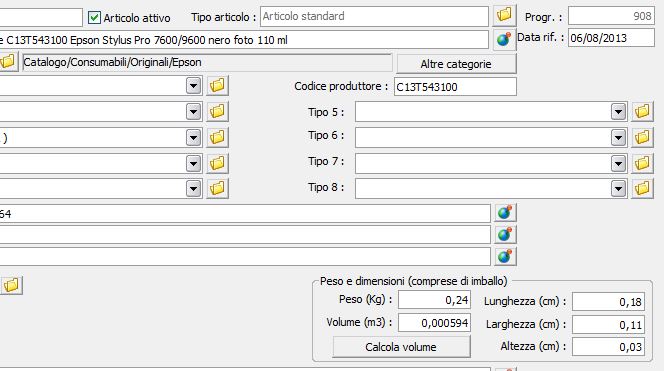664x371 pixels.
Task: Click globe icon beside first empty field below the field ending in 64
Action: point(505,235)
